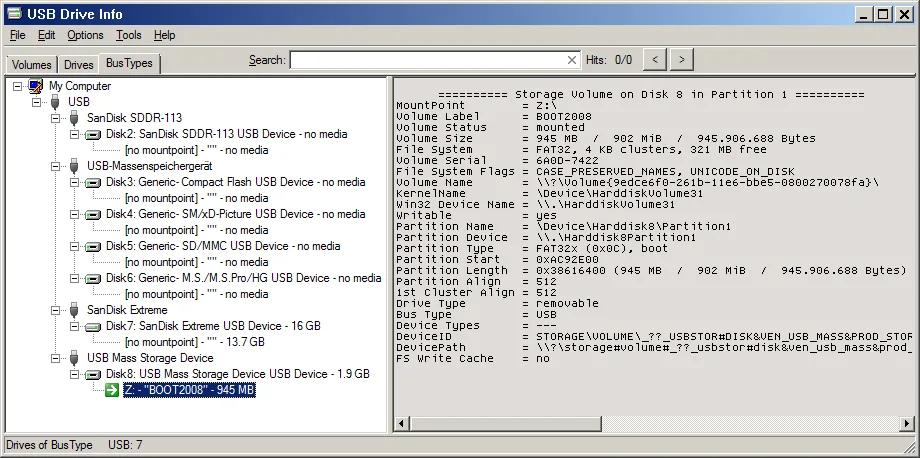Screen dimensions: 920x458
Task: Click the My Computer icon in tree
Action: click(36, 86)
